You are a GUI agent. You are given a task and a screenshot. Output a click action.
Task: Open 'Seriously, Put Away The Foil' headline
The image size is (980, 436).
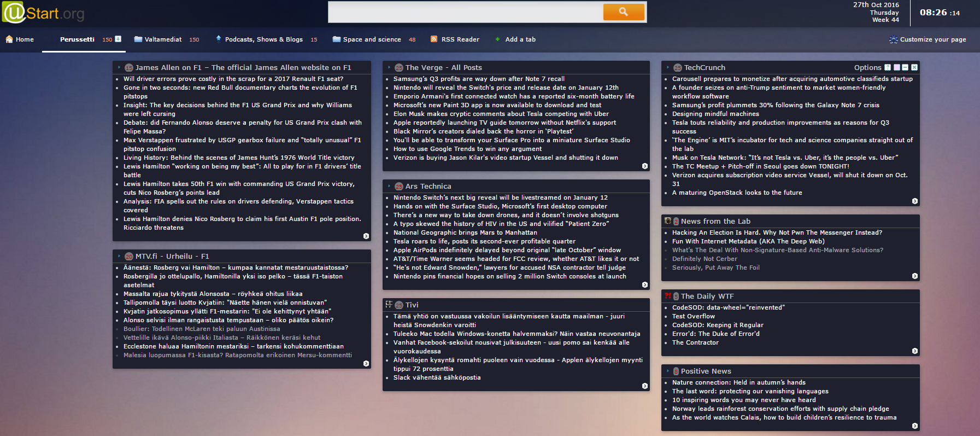click(x=716, y=268)
